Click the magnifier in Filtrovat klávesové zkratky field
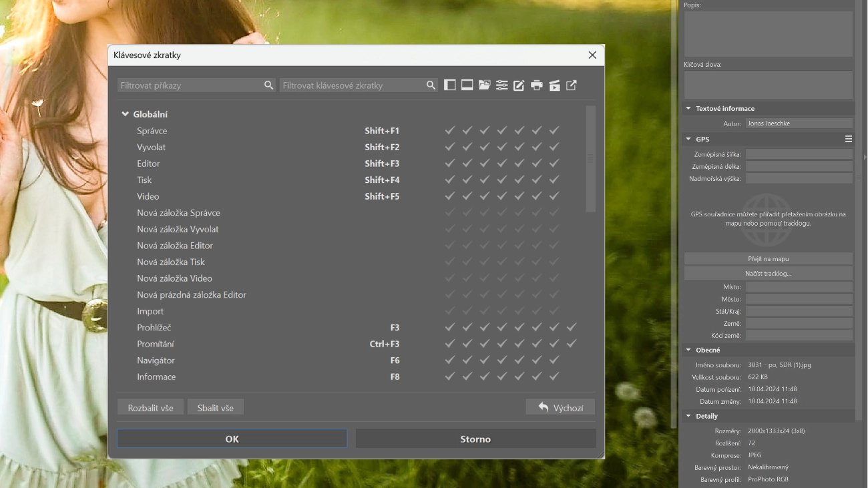This screenshot has height=488, width=868. click(x=431, y=85)
